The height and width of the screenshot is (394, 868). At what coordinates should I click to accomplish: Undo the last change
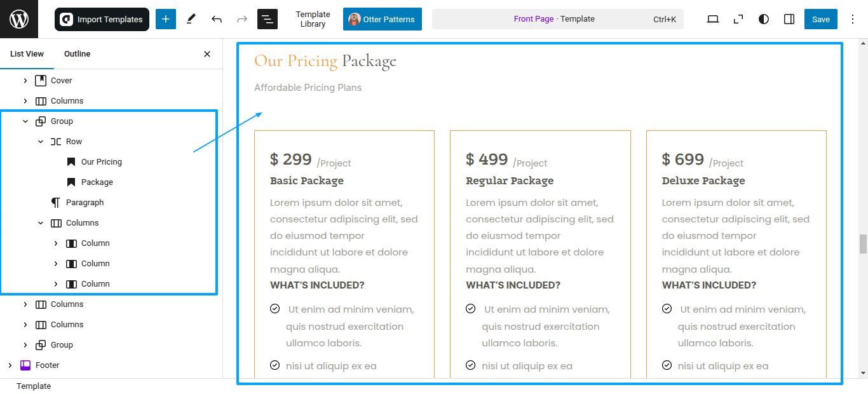click(217, 19)
